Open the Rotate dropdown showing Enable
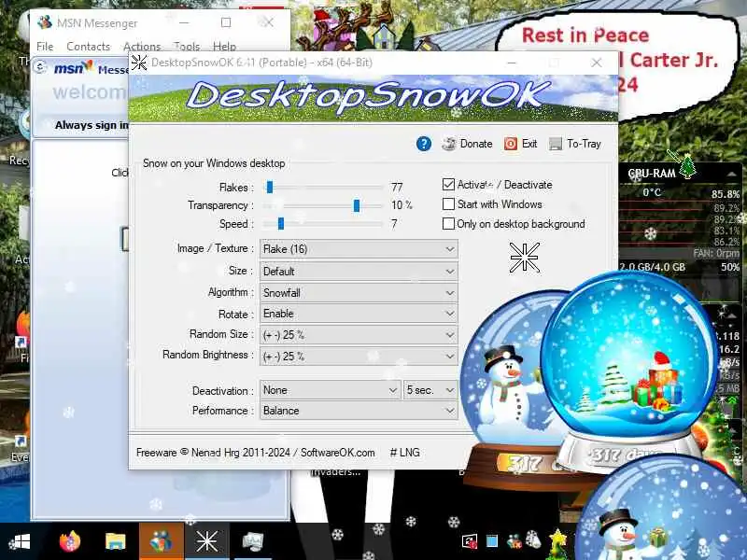Image resolution: width=747 pixels, height=560 pixels. pyautogui.click(x=359, y=314)
